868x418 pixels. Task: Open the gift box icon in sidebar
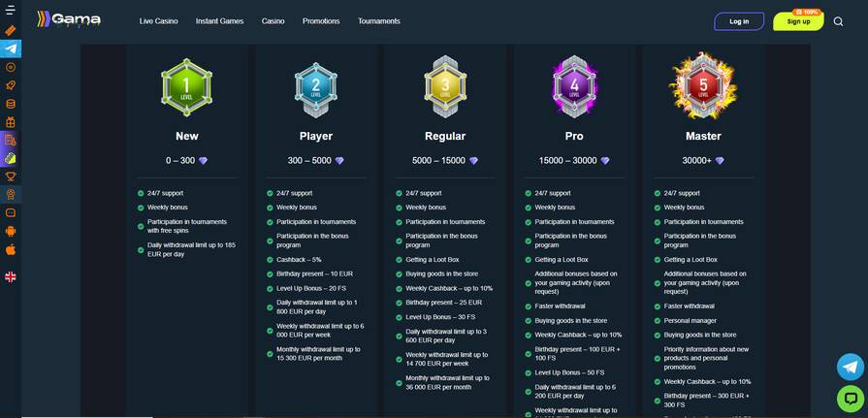click(11, 122)
